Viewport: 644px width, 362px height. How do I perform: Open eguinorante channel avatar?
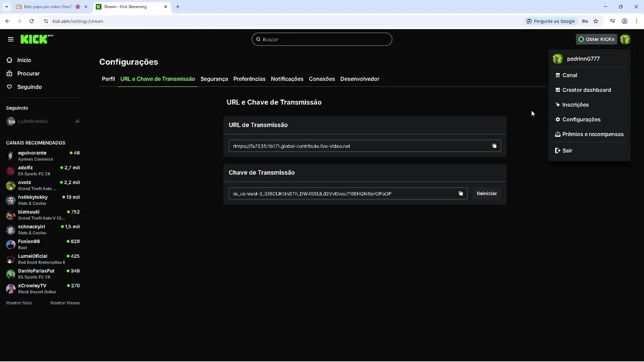coord(11,156)
